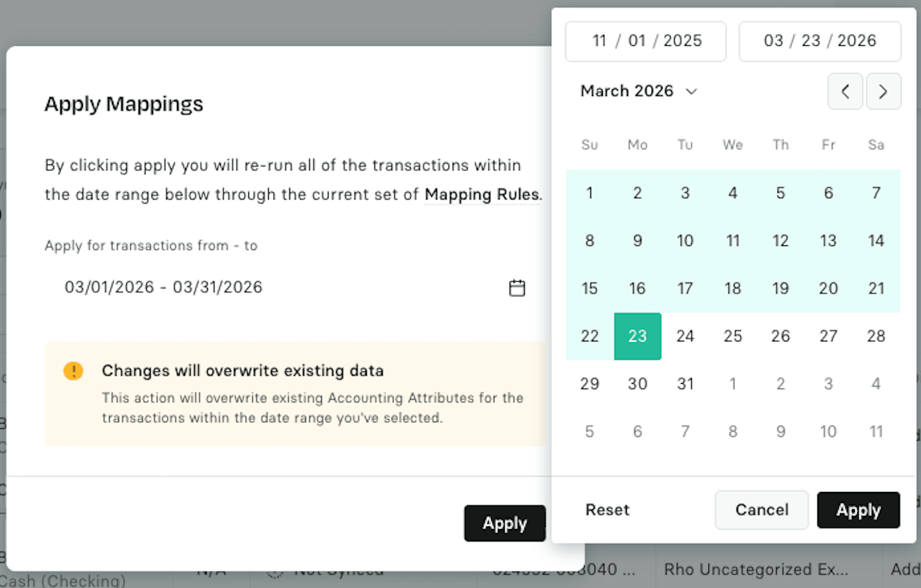Screen dimensions: 921x588
Task: Click the warning exclamation icon
Action: point(73,371)
